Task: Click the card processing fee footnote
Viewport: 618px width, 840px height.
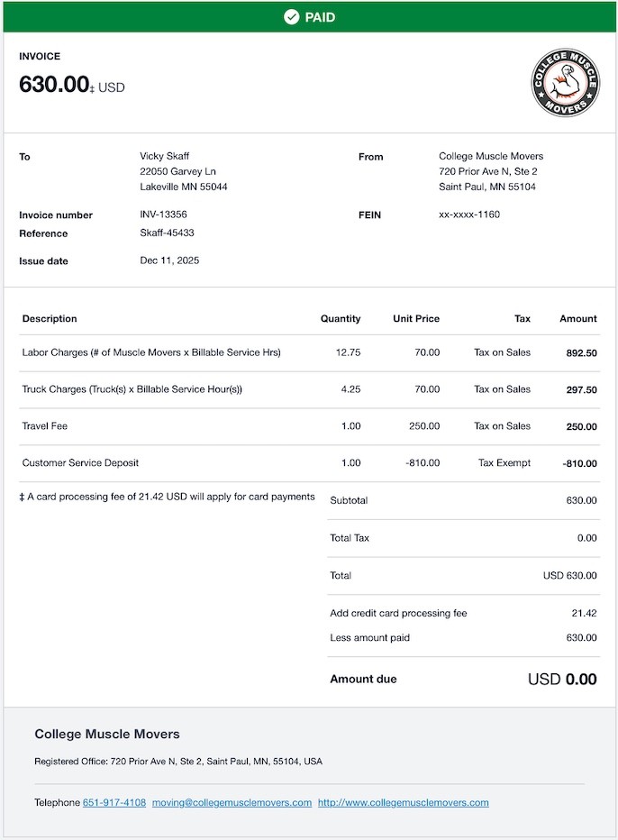Action: [x=169, y=497]
